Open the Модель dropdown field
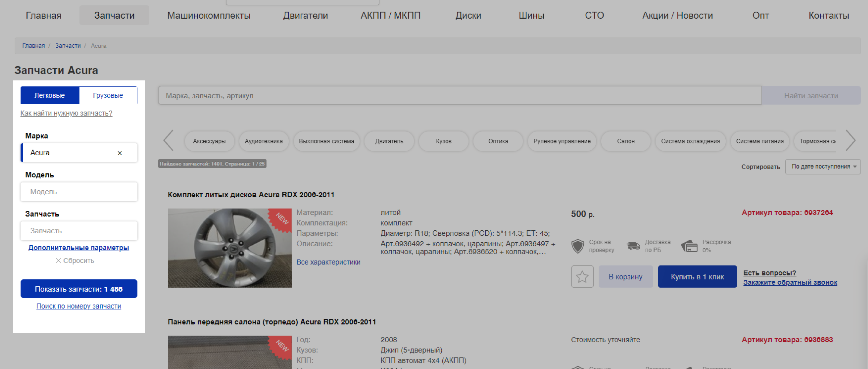This screenshot has width=868, height=369. [79, 192]
